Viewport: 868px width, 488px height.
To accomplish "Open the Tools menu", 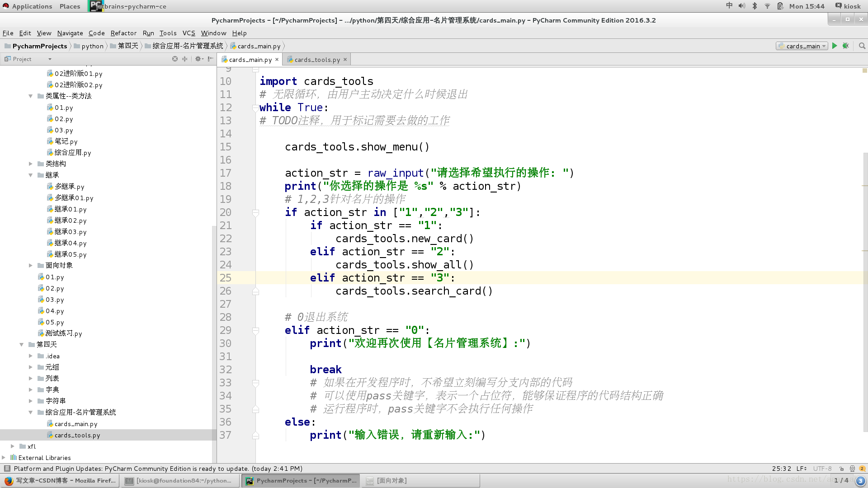I will tap(168, 33).
